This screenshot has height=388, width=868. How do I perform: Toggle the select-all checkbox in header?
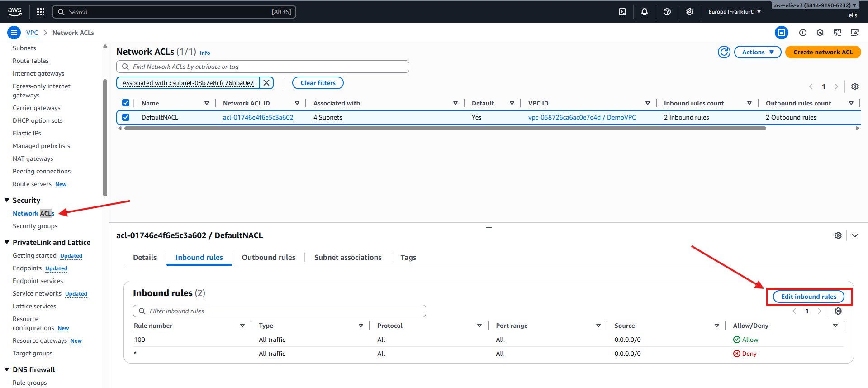coord(126,103)
